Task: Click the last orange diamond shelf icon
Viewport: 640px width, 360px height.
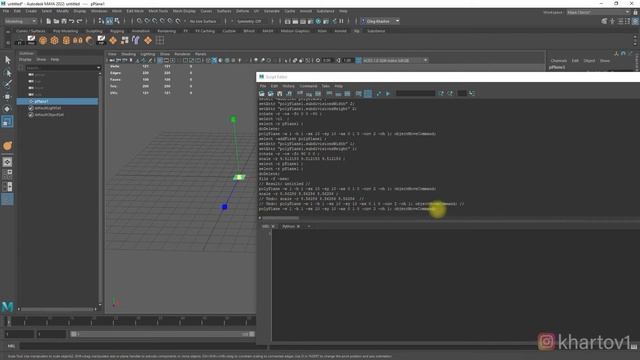Action: coord(148,40)
